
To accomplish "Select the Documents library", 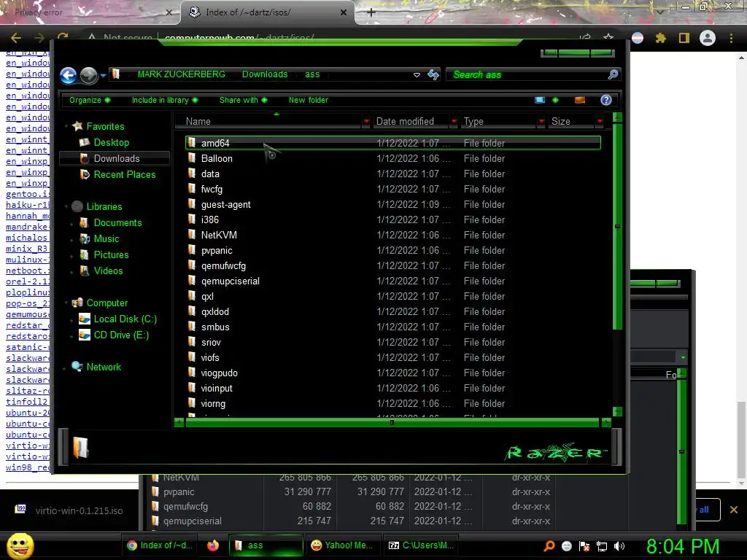I will 117,223.
